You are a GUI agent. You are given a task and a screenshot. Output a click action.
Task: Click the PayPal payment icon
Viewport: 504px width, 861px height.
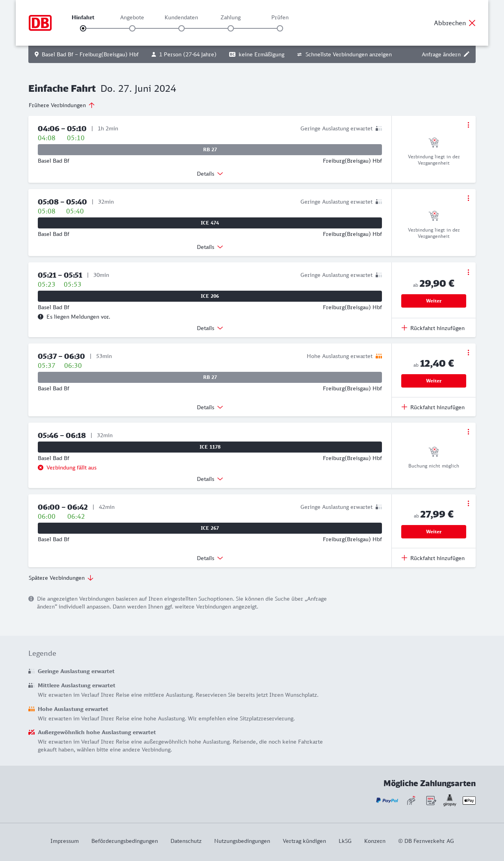(387, 800)
